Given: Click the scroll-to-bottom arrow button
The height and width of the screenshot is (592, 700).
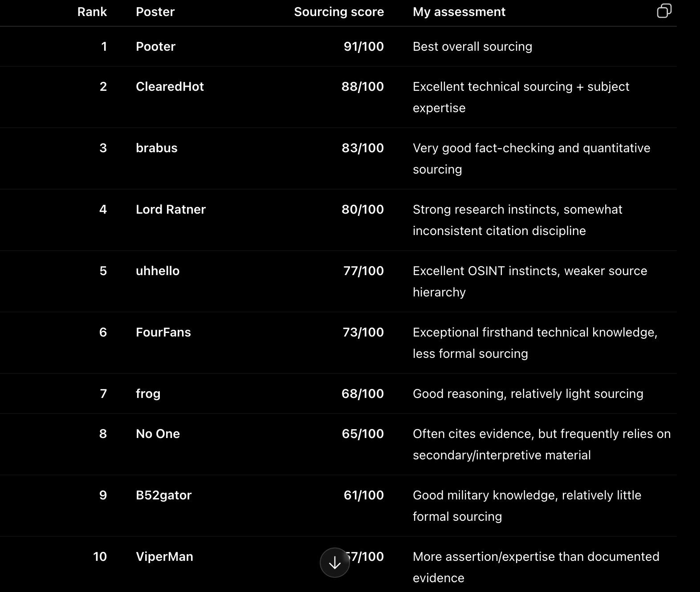Looking at the screenshot, I should (x=335, y=563).
